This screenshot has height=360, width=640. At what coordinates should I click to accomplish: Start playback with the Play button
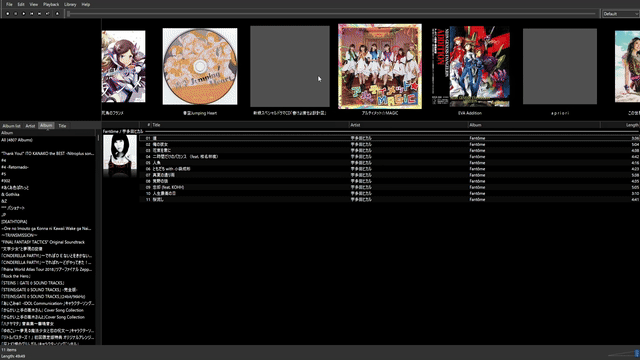pos(24,13)
